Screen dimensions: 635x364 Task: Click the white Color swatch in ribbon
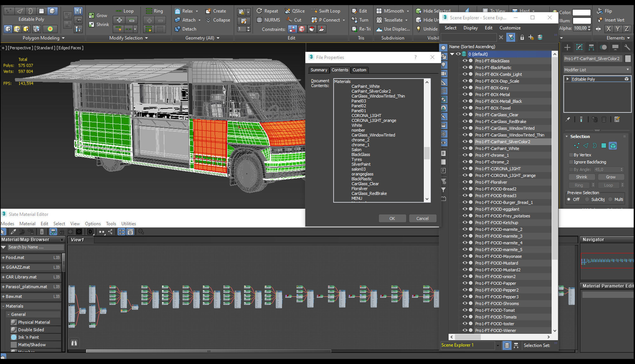click(582, 12)
